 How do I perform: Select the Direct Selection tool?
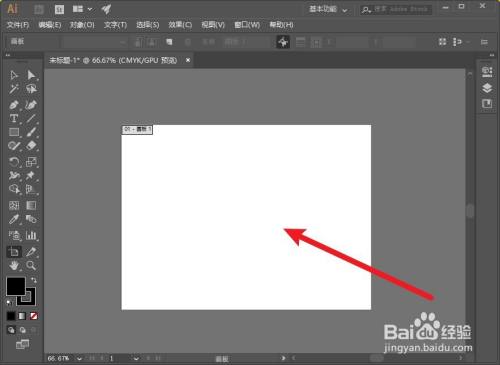coord(31,75)
